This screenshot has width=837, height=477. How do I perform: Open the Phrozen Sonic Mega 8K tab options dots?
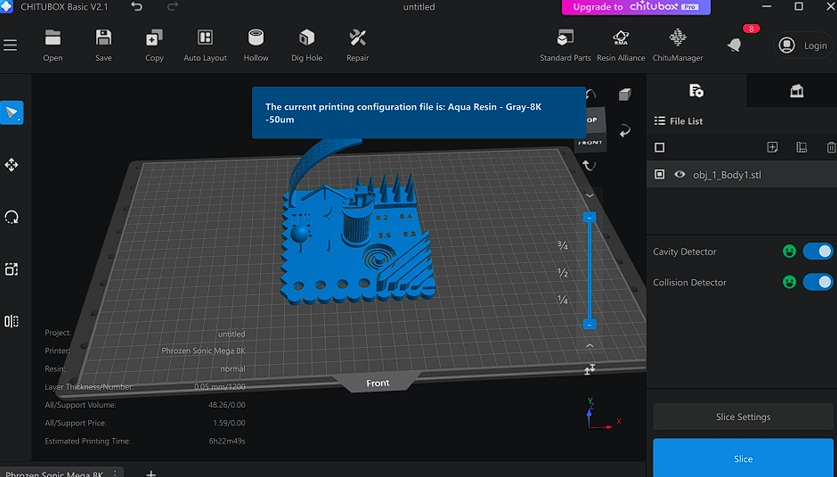click(x=115, y=473)
